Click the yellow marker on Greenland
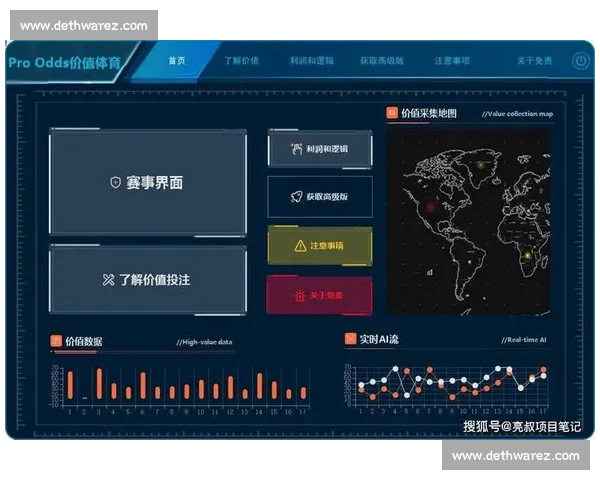The height and width of the screenshot is (480, 600). [481, 165]
